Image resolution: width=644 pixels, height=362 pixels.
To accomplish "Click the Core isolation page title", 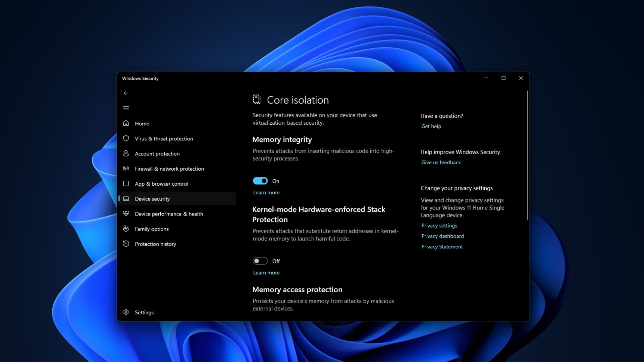I will [x=298, y=100].
